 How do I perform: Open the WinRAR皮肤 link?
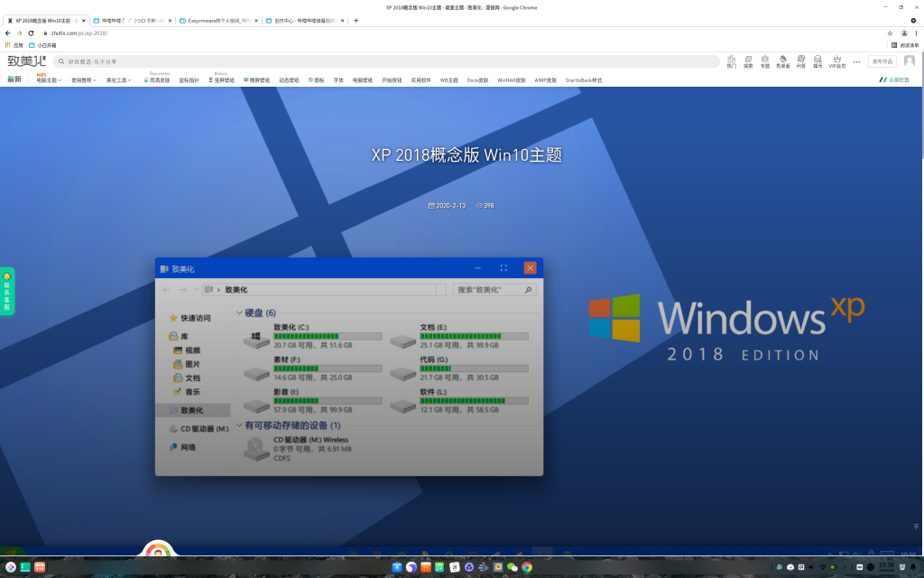(x=511, y=80)
